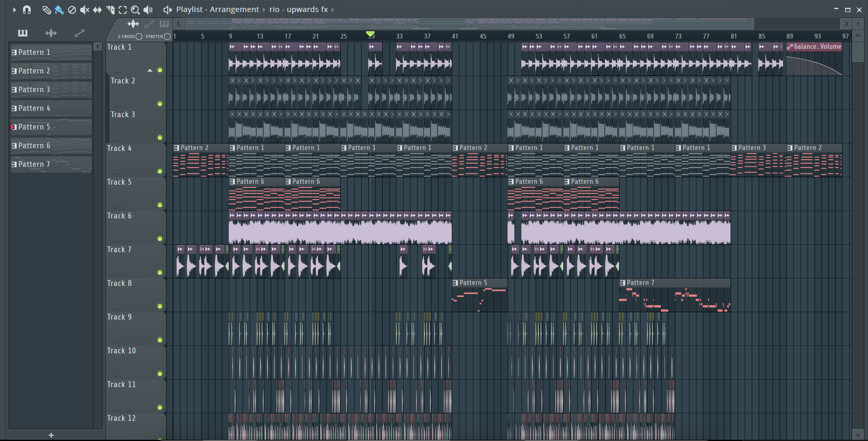The width and height of the screenshot is (868, 441).
Task: Toggle the magnet snap icon
Action: click(x=27, y=10)
